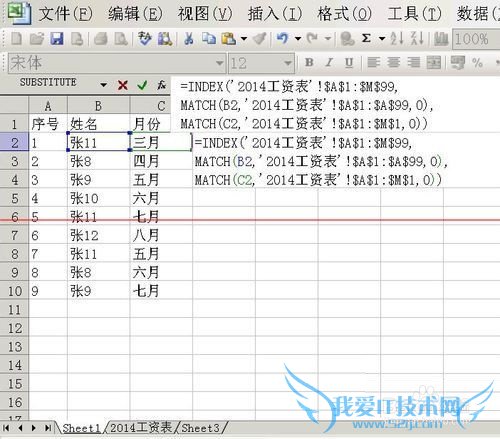Select column B header
This screenshot has height=439, width=500.
point(98,106)
